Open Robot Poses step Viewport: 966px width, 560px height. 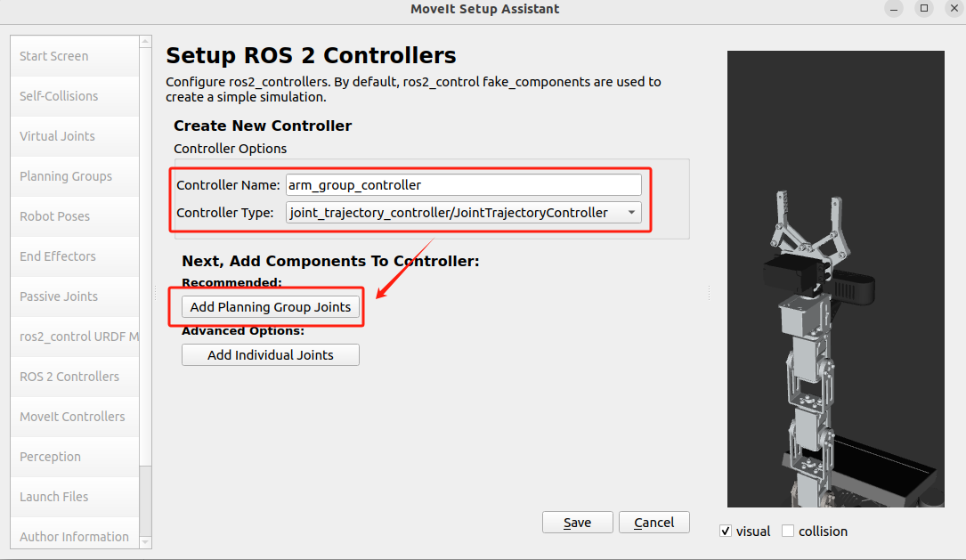(75, 216)
